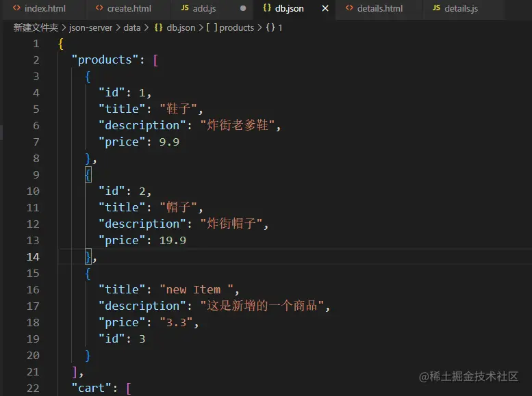Close the db.json tab

[325, 8]
